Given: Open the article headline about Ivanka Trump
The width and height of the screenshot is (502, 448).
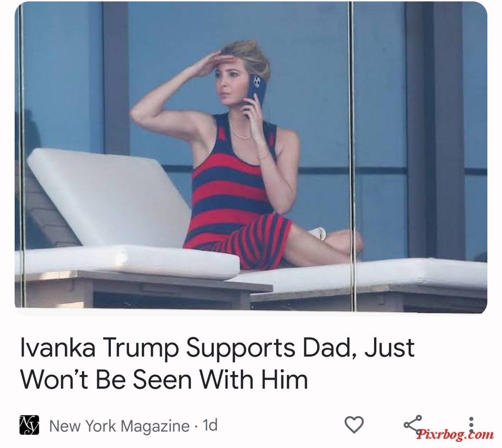Looking at the screenshot, I should click(218, 363).
